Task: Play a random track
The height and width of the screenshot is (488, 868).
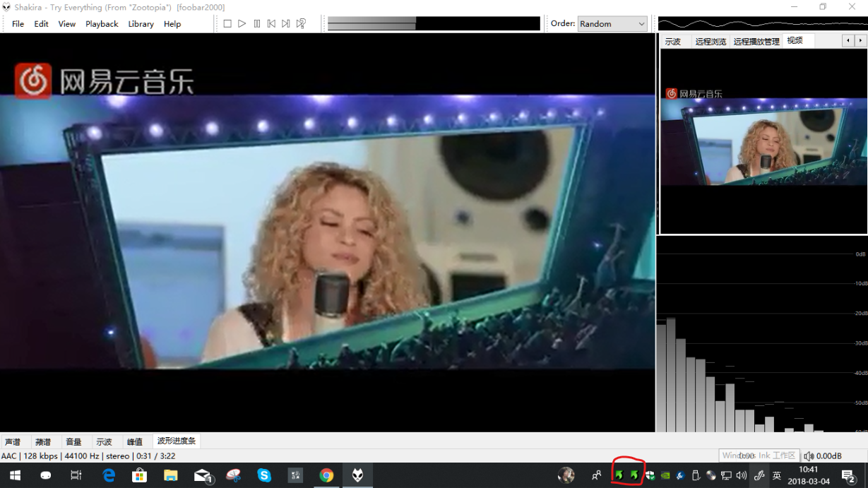Action: click(301, 23)
